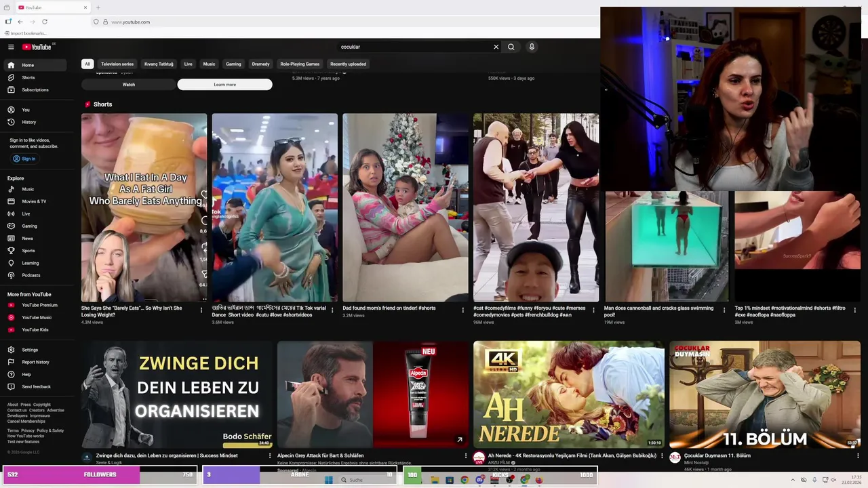The width and height of the screenshot is (868, 488).
Task: Open YouTube Kids in the sidebar
Action: coord(37,329)
